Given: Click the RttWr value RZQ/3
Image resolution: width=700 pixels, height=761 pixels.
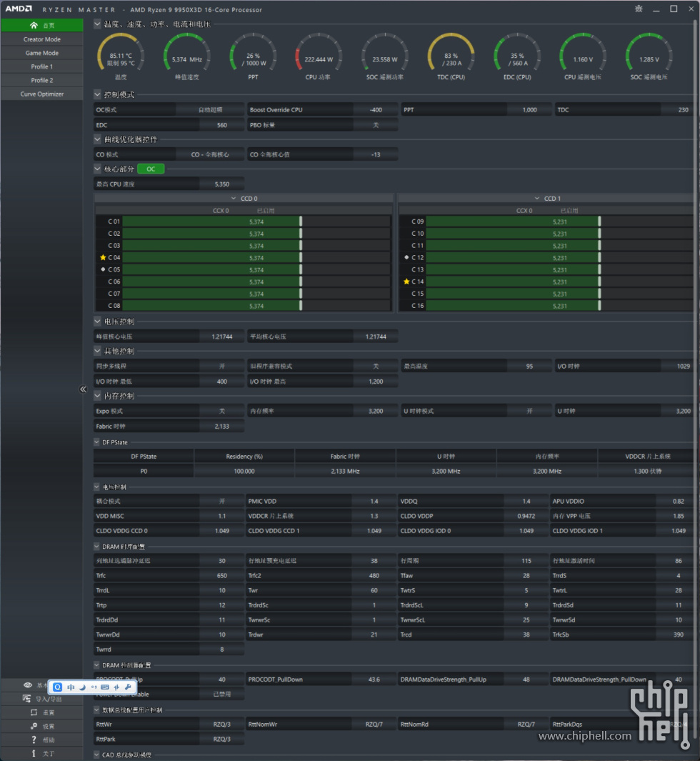Looking at the screenshot, I should (222, 724).
